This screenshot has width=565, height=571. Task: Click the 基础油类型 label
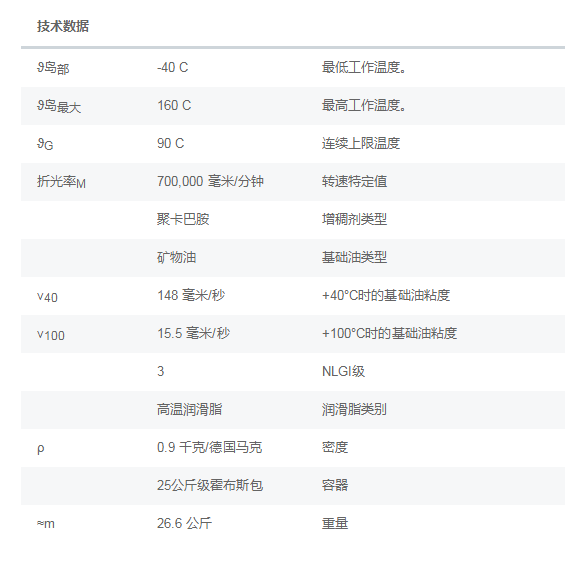coord(354,257)
